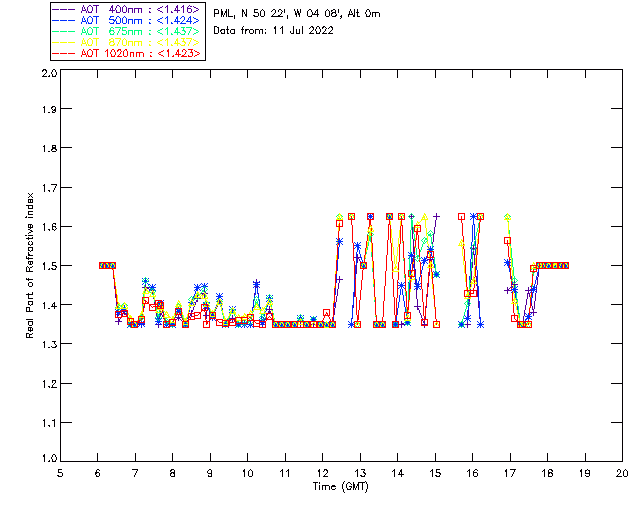
Task: Click the 9 hour x-axis label
Action: [x=210, y=473]
